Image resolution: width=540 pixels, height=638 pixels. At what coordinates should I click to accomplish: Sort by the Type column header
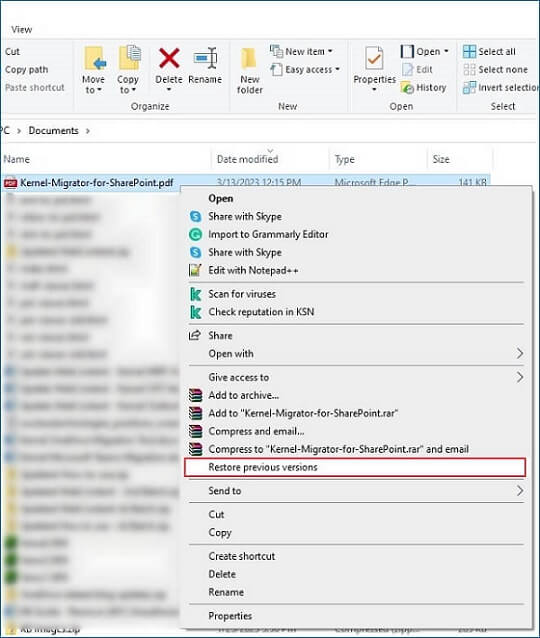(344, 159)
